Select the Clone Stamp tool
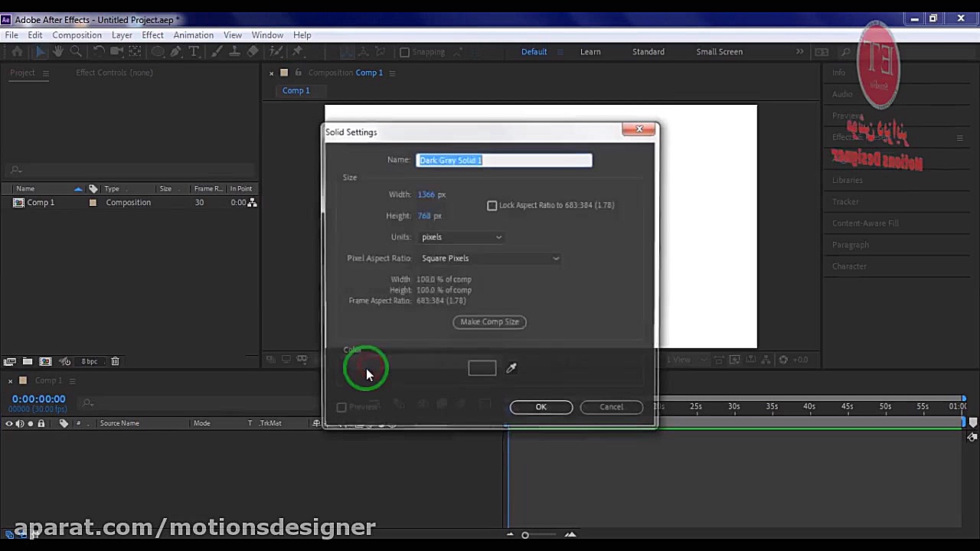The height and width of the screenshot is (551, 980). tap(234, 52)
